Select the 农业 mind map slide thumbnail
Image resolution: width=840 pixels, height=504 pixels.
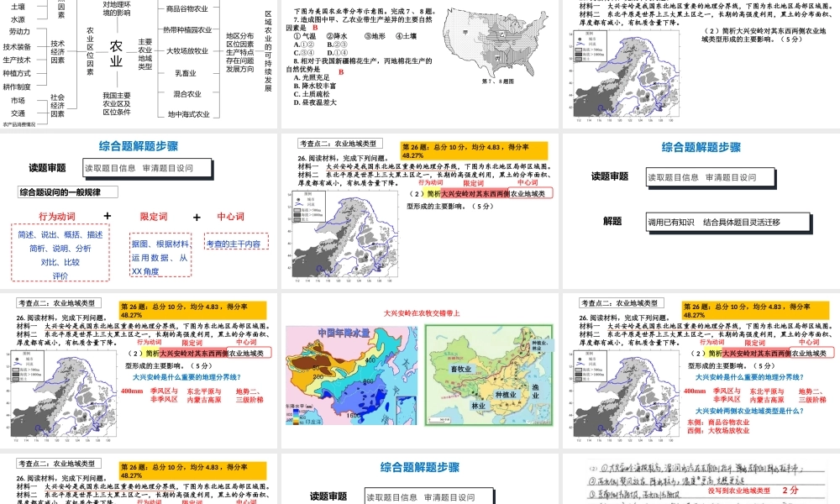139,63
